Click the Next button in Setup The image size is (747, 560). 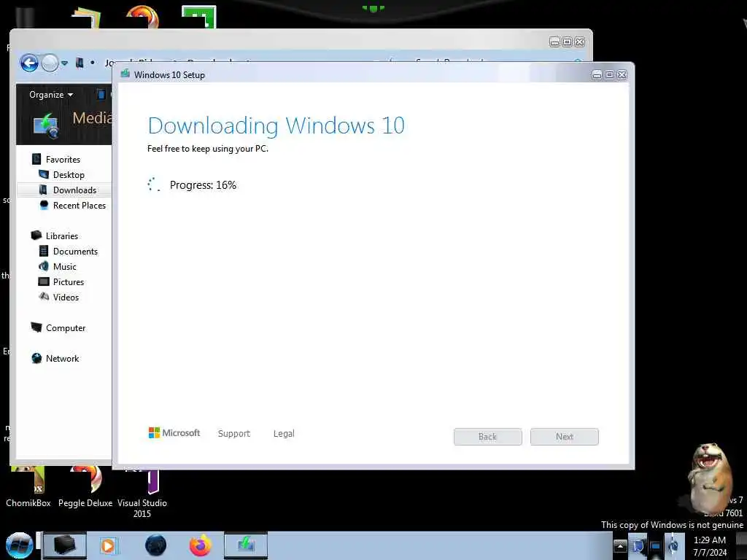click(565, 437)
